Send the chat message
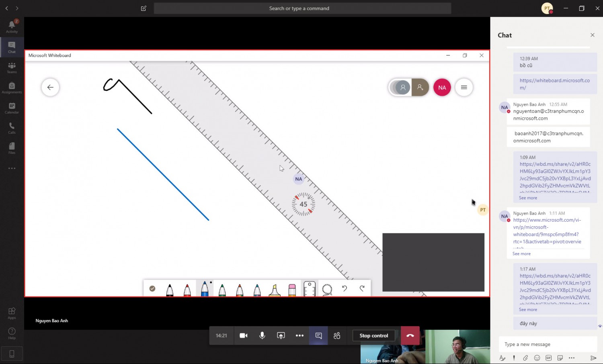 [x=593, y=358]
